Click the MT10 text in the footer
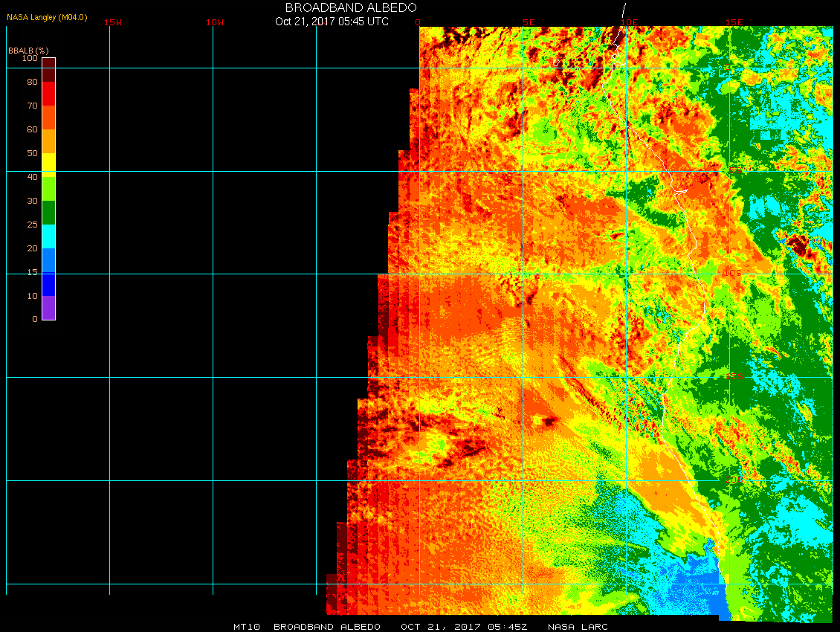840x632 pixels. pos(246,627)
